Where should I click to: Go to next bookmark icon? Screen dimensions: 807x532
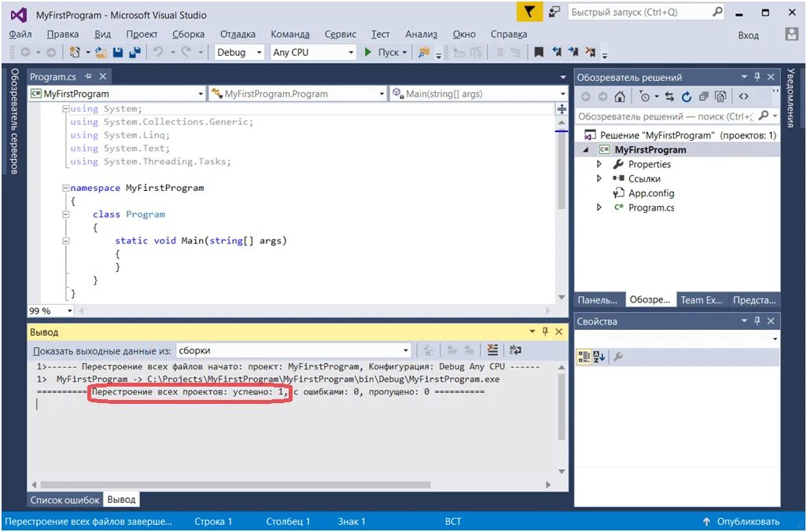[573, 53]
